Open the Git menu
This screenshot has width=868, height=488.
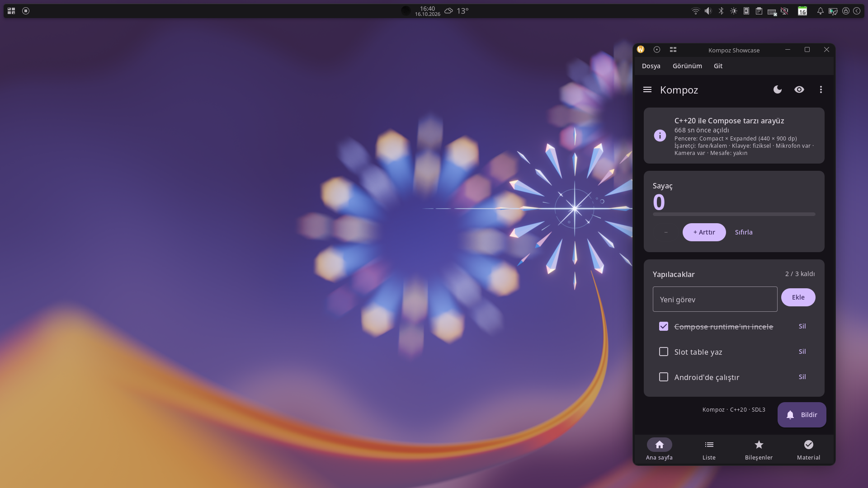718,66
